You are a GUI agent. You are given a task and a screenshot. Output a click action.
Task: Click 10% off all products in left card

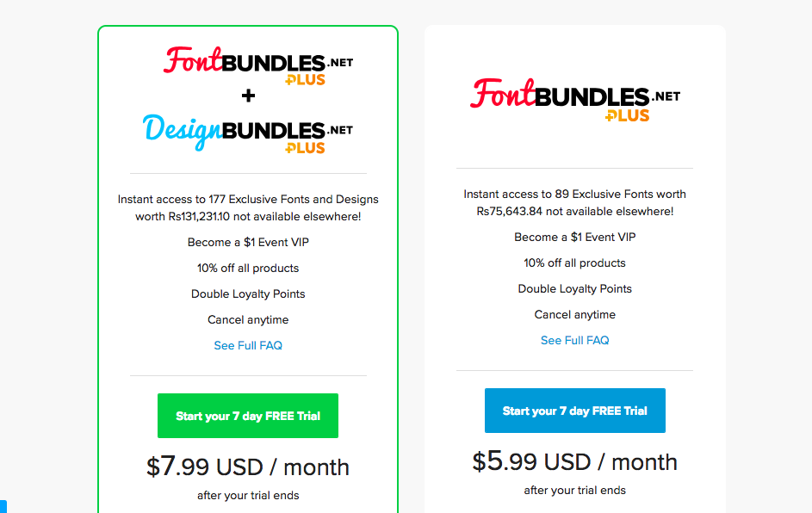(248, 269)
